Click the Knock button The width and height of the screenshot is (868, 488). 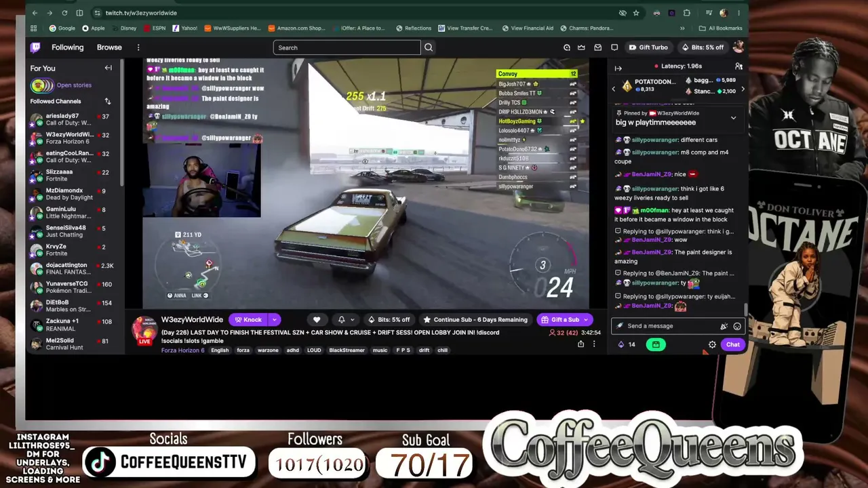tap(249, 320)
